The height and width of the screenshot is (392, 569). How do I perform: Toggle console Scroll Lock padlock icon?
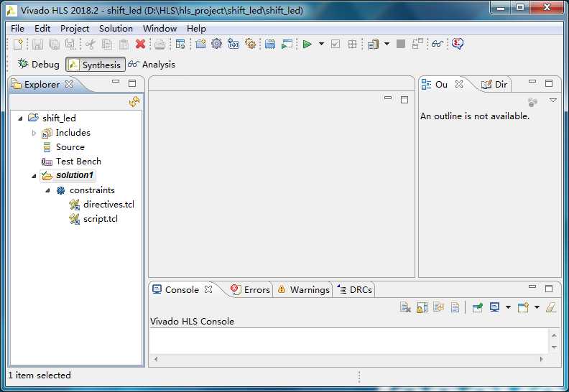pos(422,307)
